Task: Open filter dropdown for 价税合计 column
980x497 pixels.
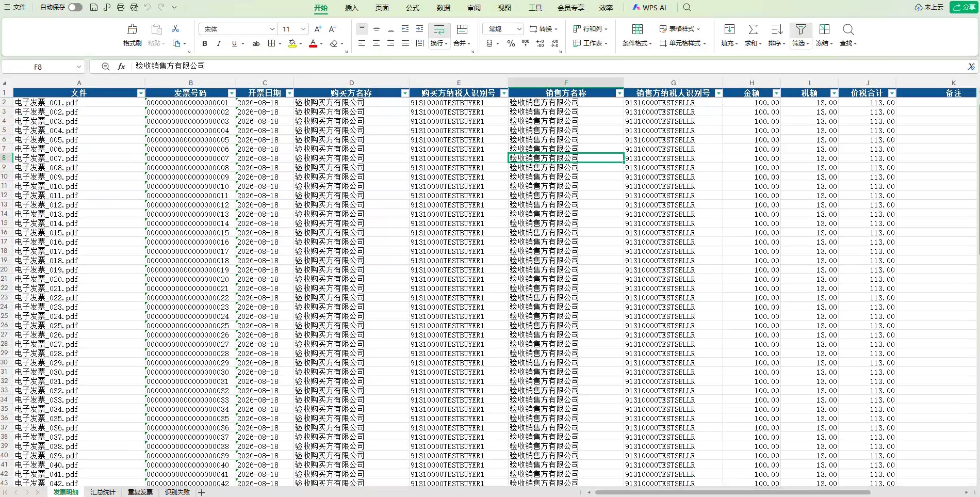Action: point(892,93)
